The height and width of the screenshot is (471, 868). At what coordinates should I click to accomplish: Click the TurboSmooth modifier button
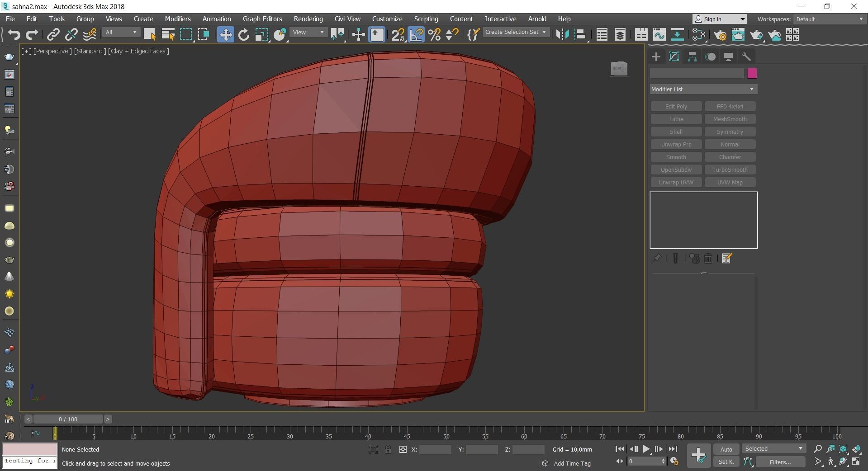(x=730, y=170)
